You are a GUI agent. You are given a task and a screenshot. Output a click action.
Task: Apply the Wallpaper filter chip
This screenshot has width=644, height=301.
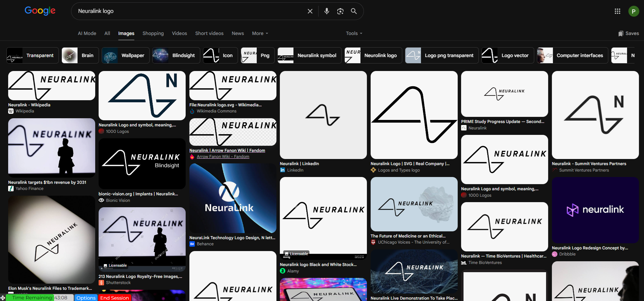[x=125, y=55]
